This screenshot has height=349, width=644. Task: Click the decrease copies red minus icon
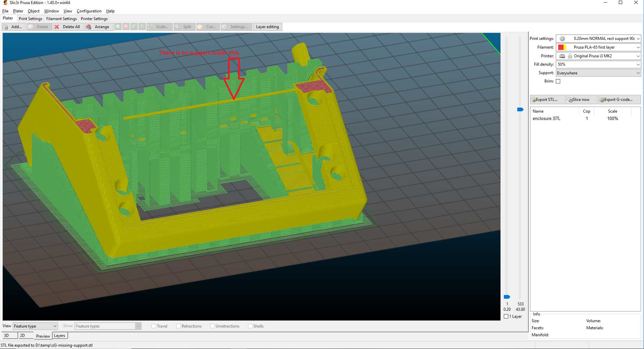126,27
